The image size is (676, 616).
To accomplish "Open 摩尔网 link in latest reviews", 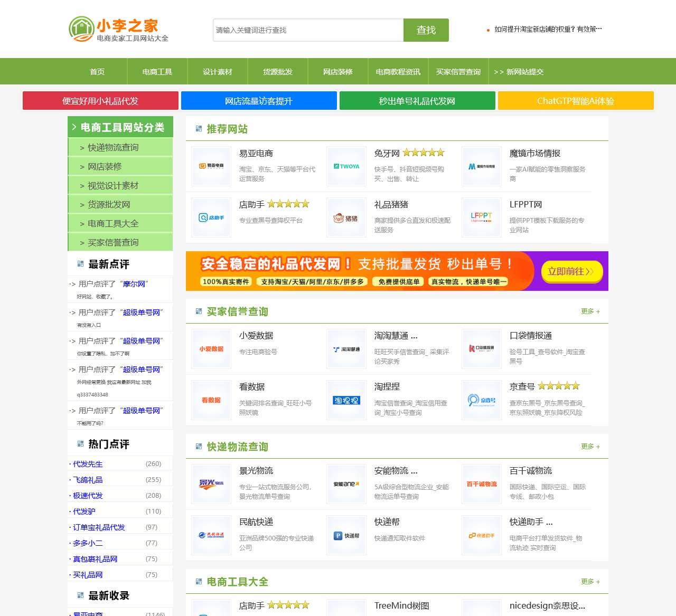I will pyautogui.click(x=134, y=284).
